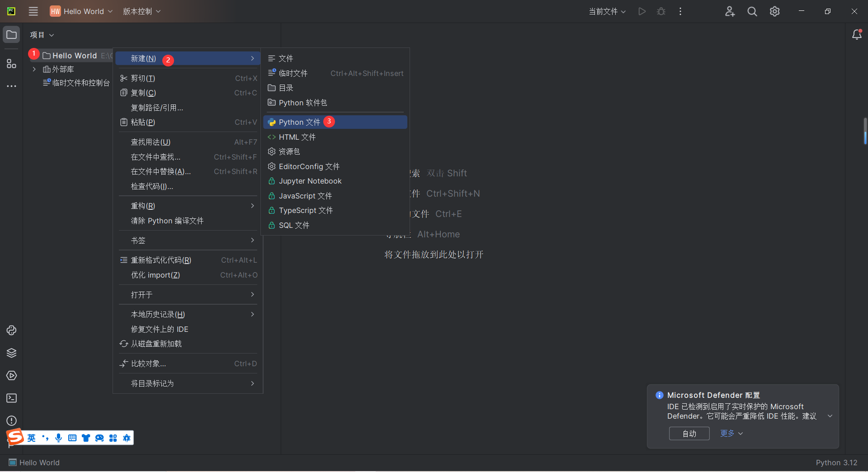Open the Problems tool window
Screen dimensions: 868x472
11,421
